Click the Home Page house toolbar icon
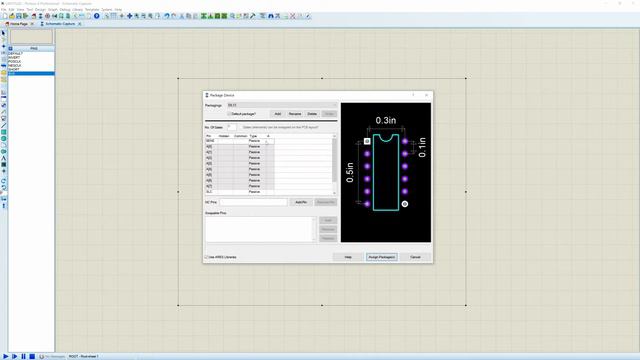 tap(34, 16)
